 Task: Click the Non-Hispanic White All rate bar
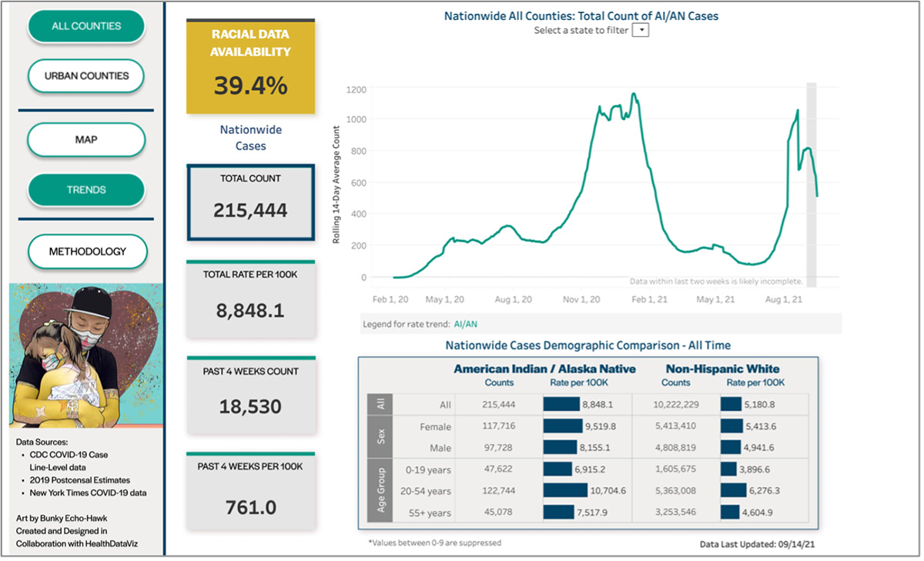731,404
